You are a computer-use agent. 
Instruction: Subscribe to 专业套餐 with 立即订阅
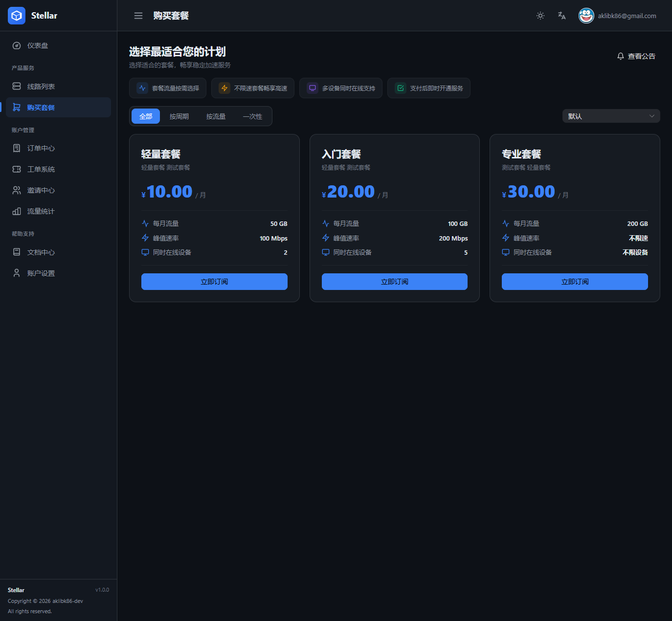pos(575,282)
